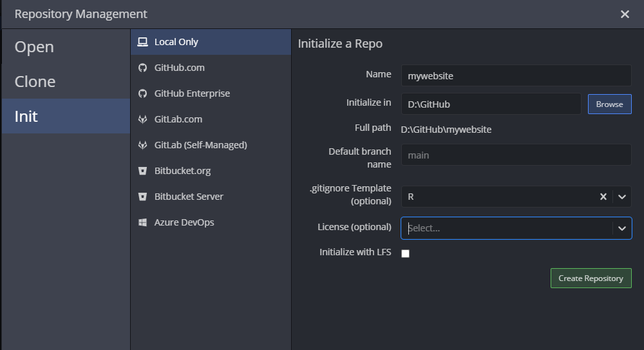Click the Browse button
644x350 pixels.
pyautogui.click(x=609, y=104)
